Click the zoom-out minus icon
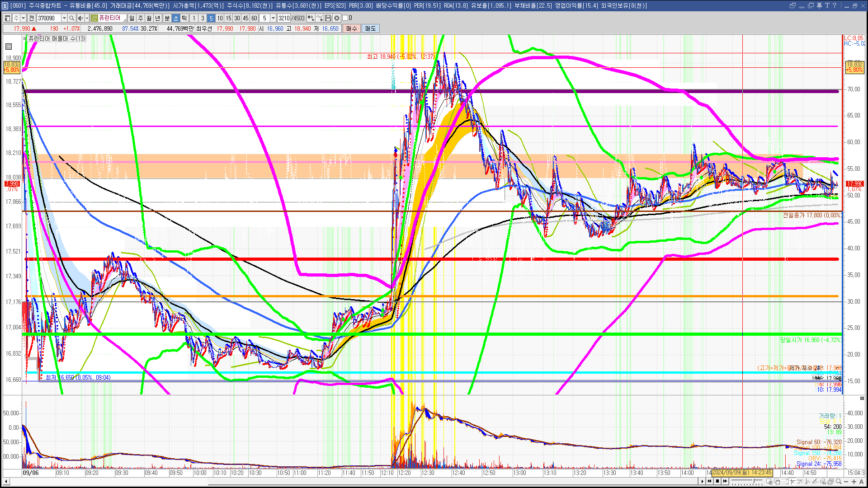The image size is (868, 488). pyautogui.click(x=846, y=482)
